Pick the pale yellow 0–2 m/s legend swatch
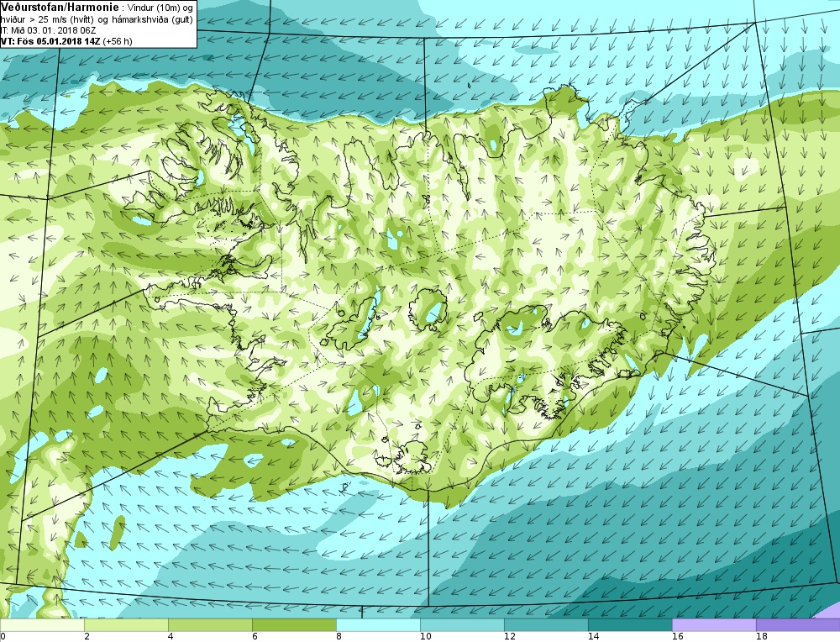Screen dimensions: 840x642 (x=42, y=625)
